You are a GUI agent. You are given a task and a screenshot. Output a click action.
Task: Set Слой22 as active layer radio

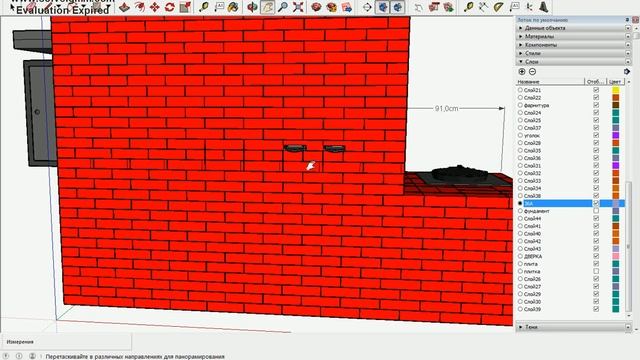520,98
